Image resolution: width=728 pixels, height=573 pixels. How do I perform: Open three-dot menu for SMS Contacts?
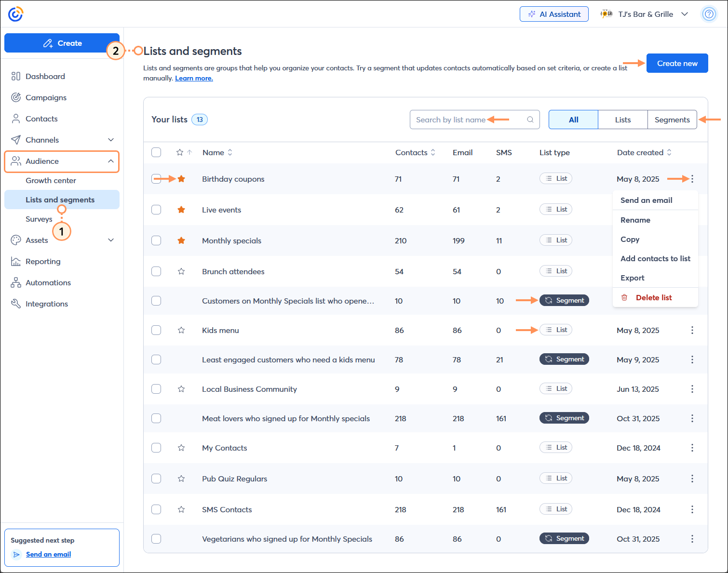(692, 509)
